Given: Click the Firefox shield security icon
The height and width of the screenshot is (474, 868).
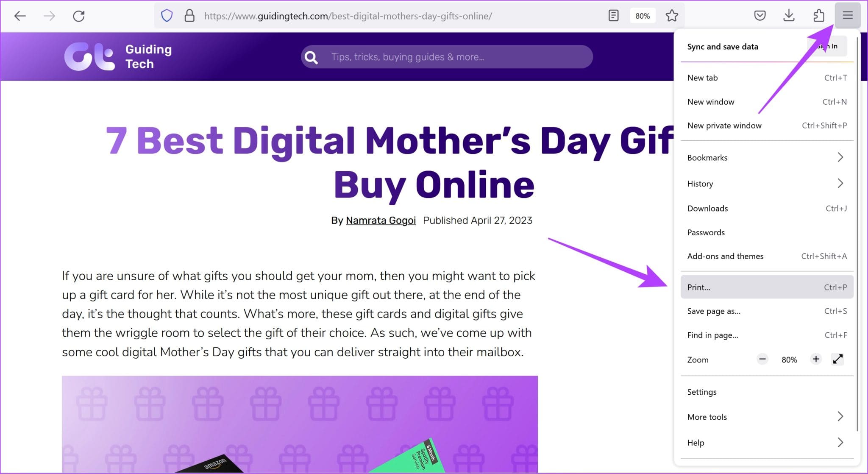Looking at the screenshot, I should (x=167, y=16).
